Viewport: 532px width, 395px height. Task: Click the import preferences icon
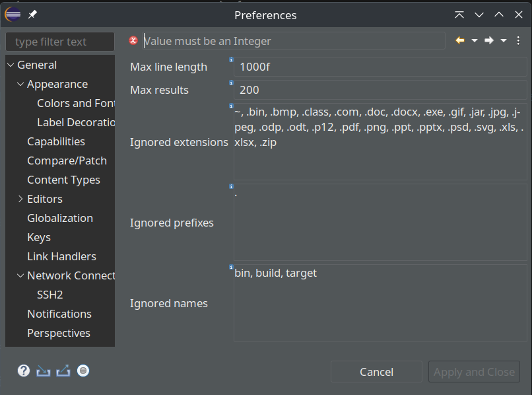43,371
